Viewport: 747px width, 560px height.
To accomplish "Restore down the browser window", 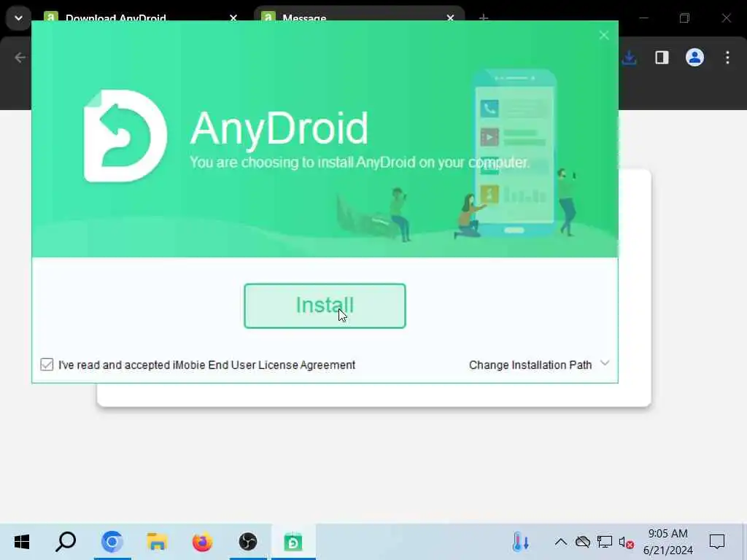I will coord(684,18).
